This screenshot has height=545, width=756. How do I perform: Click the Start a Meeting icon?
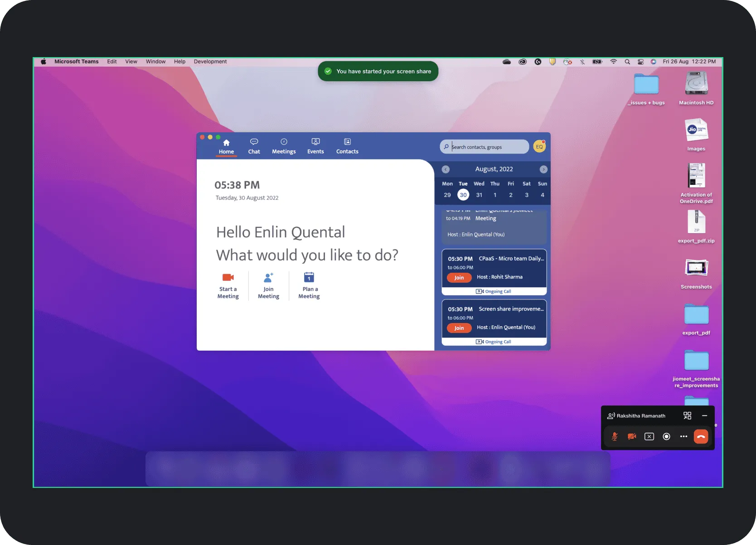click(x=228, y=277)
